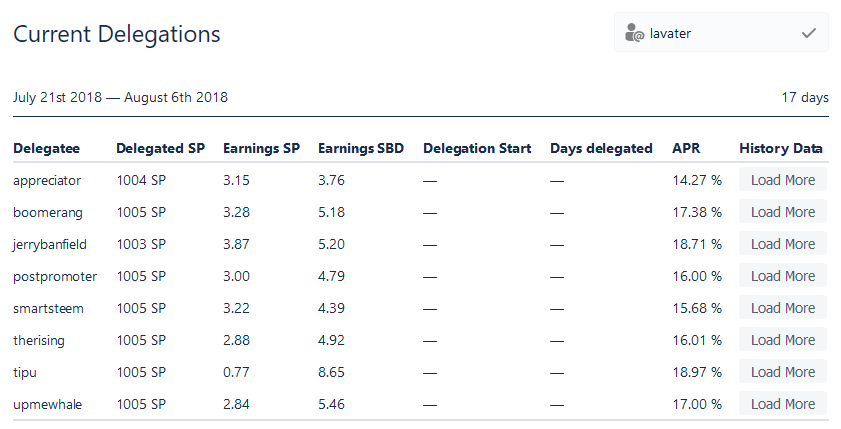Sort by the Delegatee column header

pos(46,149)
